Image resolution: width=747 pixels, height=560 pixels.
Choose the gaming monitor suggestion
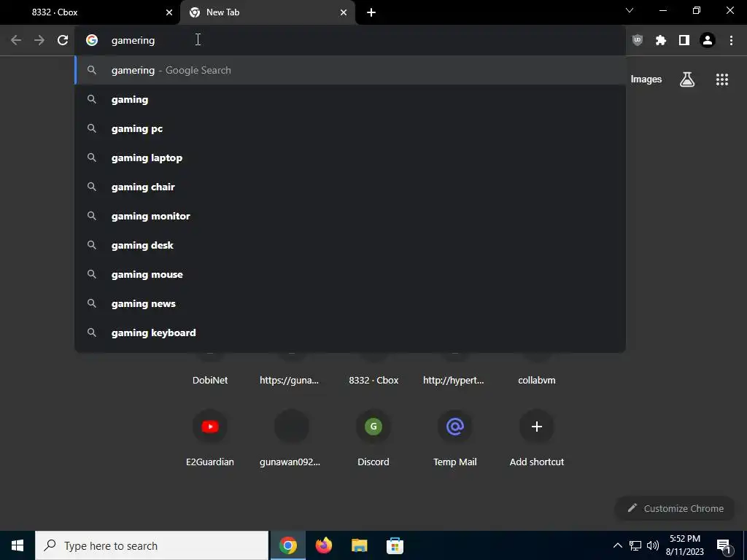(x=350, y=216)
